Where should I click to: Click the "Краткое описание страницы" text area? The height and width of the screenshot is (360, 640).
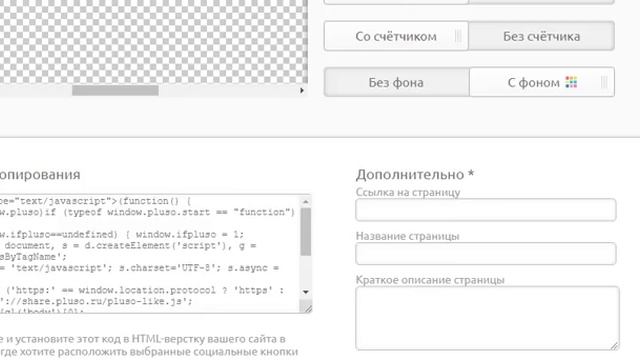(x=487, y=318)
